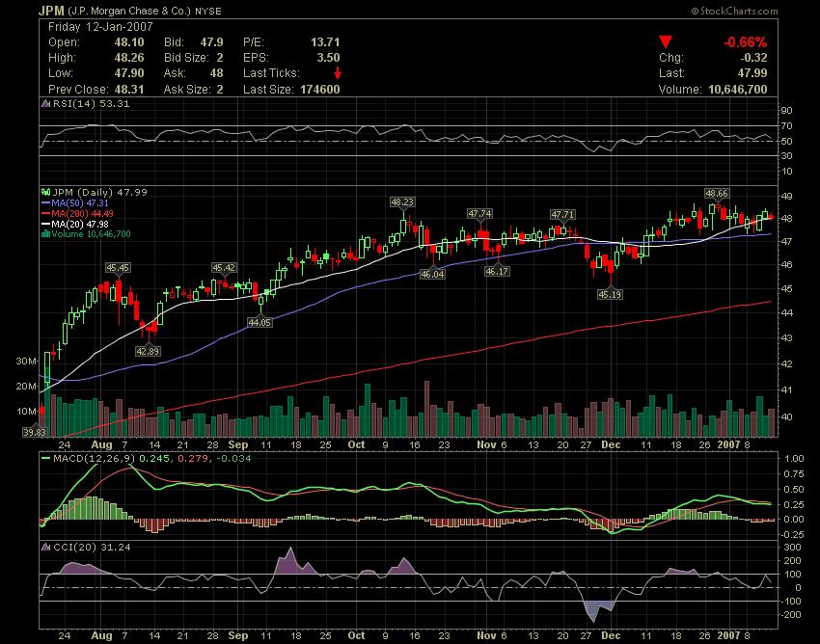This screenshot has height=644, width=820.
Task: Click the 46.04 low price callout
Action: [432, 274]
